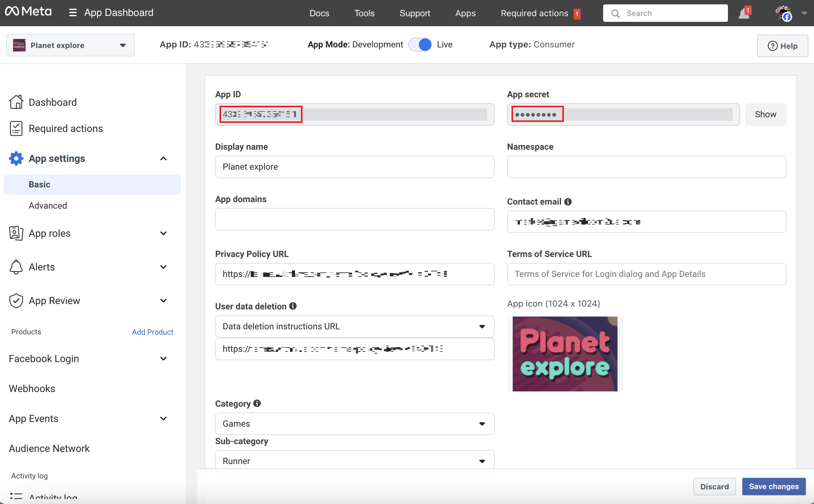The height and width of the screenshot is (504, 814).
Task: Click the Terms of Service URL field
Action: [x=646, y=274]
